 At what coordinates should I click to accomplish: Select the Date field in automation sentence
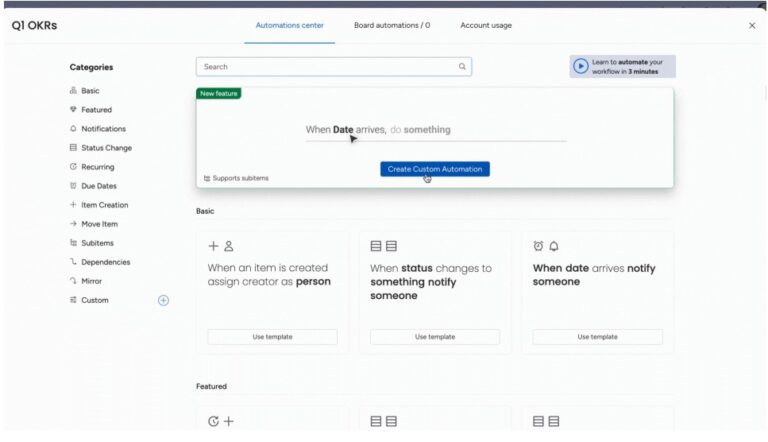(x=343, y=130)
